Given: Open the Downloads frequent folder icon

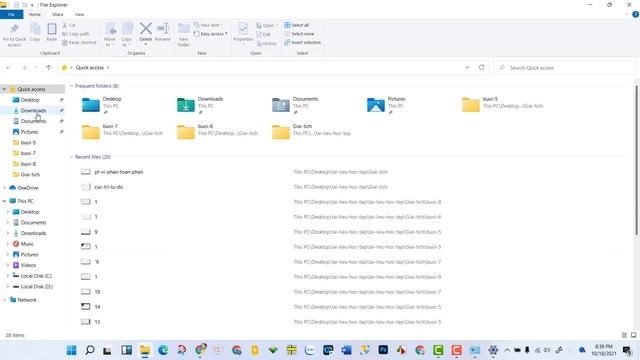Looking at the screenshot, I should coord(186,105).
